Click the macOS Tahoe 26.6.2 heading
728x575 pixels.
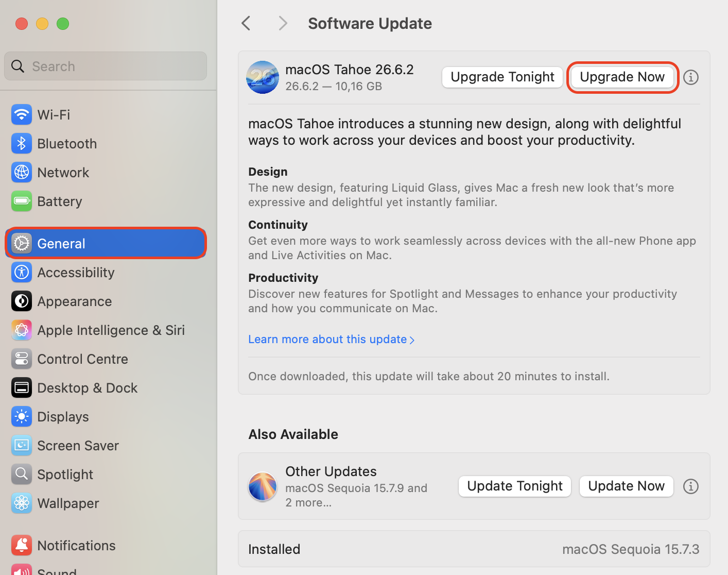(350, 70)
